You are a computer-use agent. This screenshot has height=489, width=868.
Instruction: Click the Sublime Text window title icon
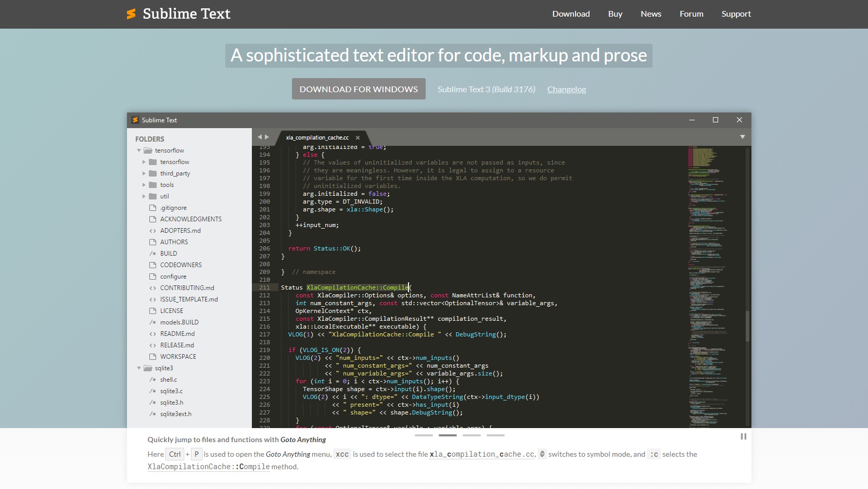(135, 120)
